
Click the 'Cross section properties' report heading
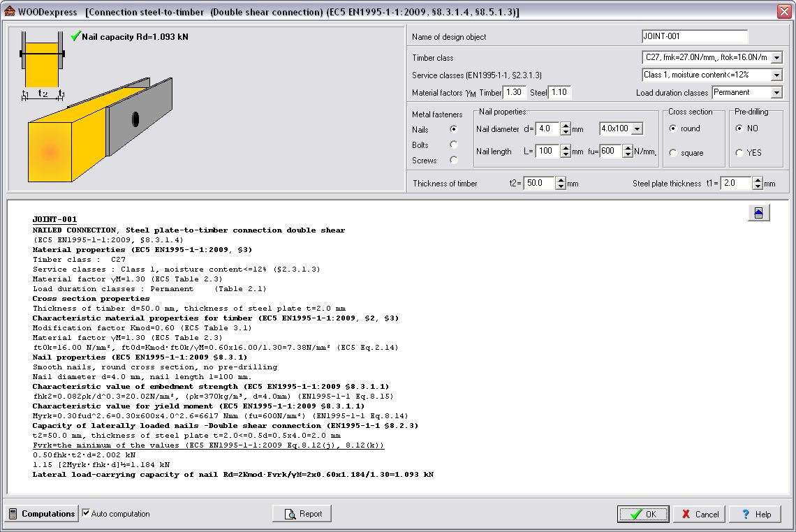(91, 299)
